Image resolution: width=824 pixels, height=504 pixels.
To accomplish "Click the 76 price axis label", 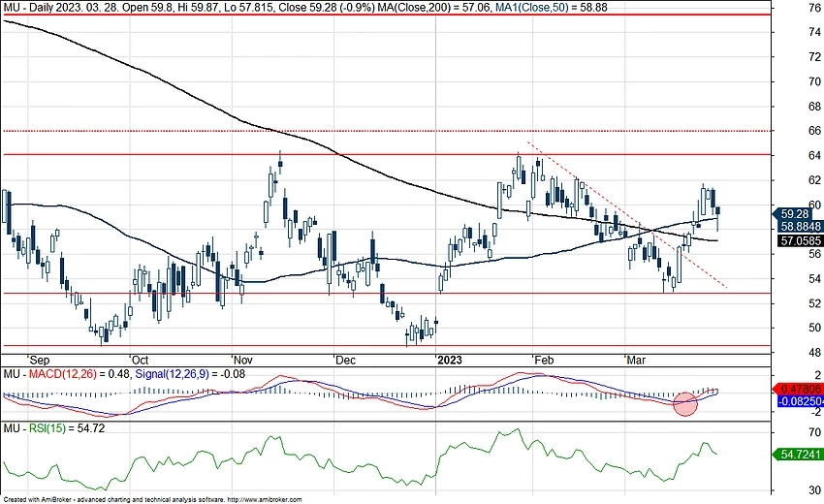I will tap(815, 8).
